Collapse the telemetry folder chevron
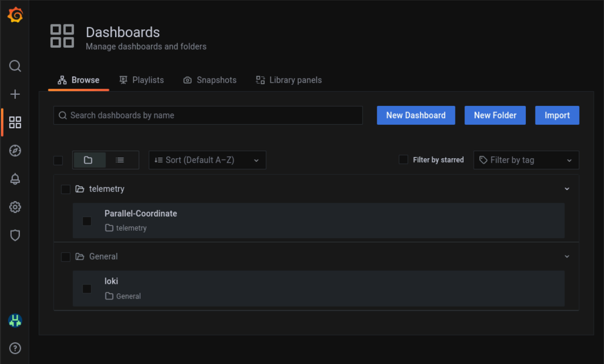This screenshot has width=604, height=364. coord(567,189)
